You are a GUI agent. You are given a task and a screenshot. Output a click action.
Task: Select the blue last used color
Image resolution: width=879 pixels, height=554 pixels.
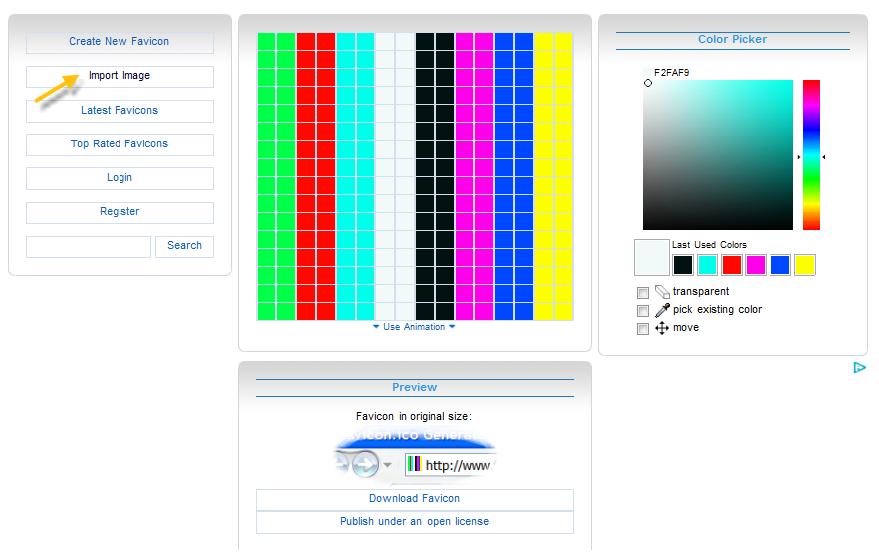[780, 265]
